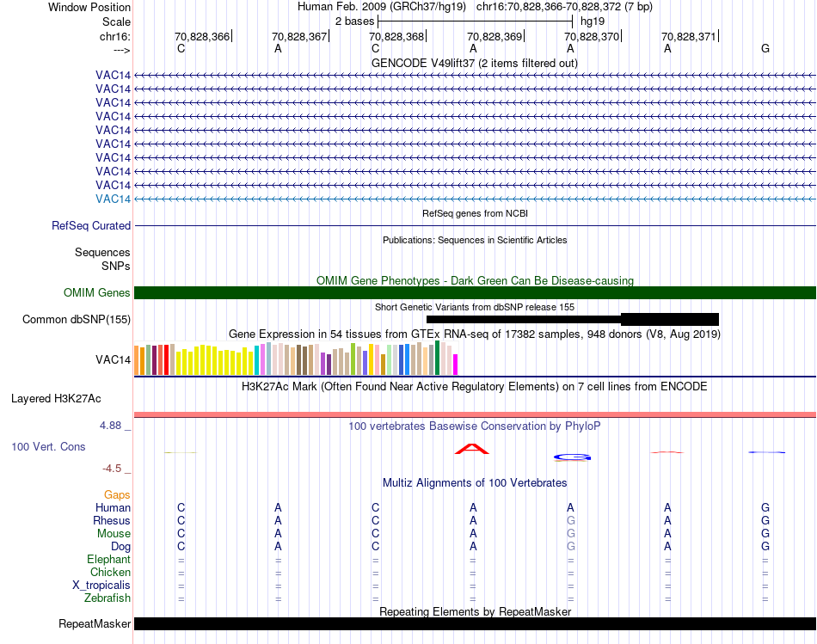The image size is (817, 644).
Task: Click the chr16:70,828,366-70,828,372 (7 bp) position text
Action: (564, 7)
